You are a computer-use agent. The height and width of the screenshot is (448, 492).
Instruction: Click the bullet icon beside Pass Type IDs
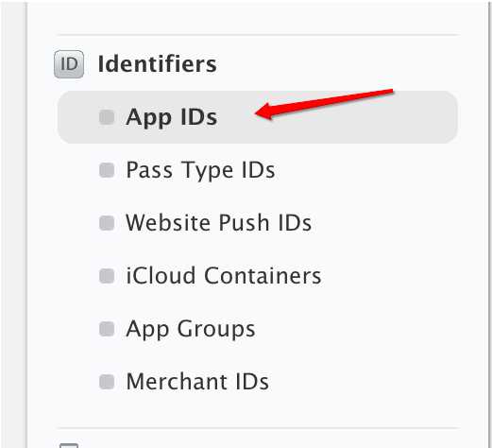pos(107,170)
